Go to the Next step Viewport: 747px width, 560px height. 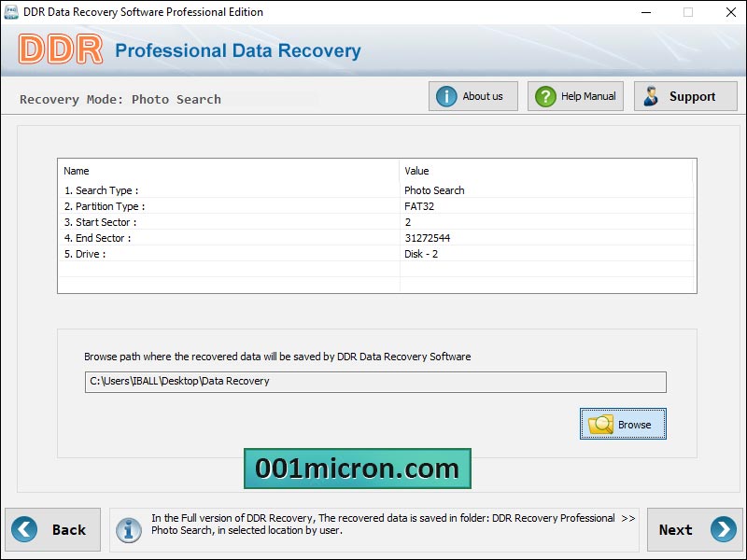tap(695, 529)
